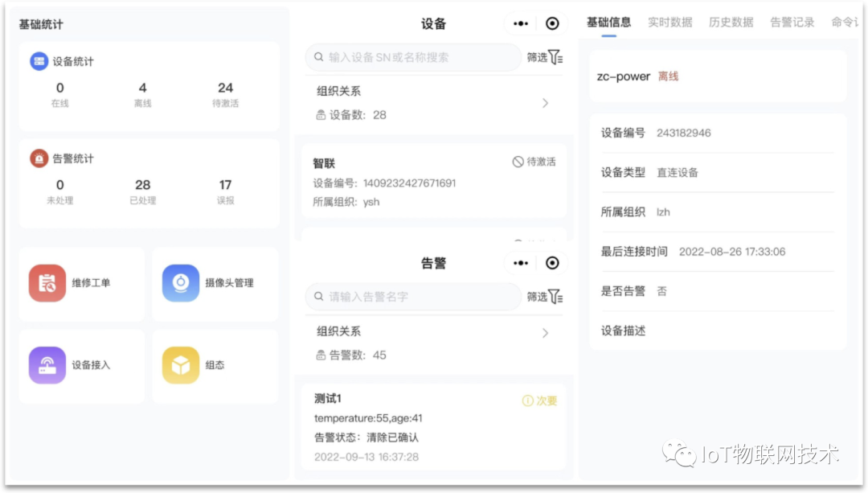Click the 误报 alarm count 17
The width and height of the screenshot is (868, 493).
pyautogui.click(x=225, y=185)
